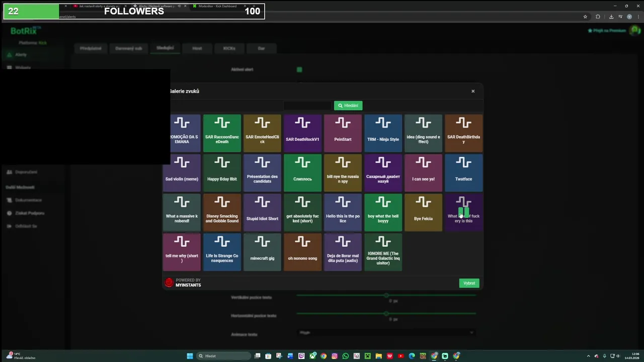Image resolution: width=644 pixels, height=362 pixels.
Task: Close the Galerie zvuků dialog
Action: [x=473, y=91]
